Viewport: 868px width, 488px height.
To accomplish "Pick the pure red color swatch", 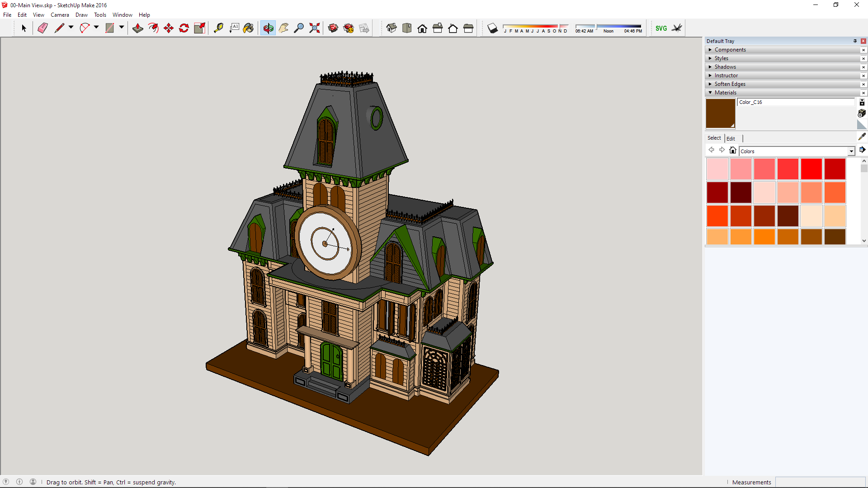I will 811,169.
